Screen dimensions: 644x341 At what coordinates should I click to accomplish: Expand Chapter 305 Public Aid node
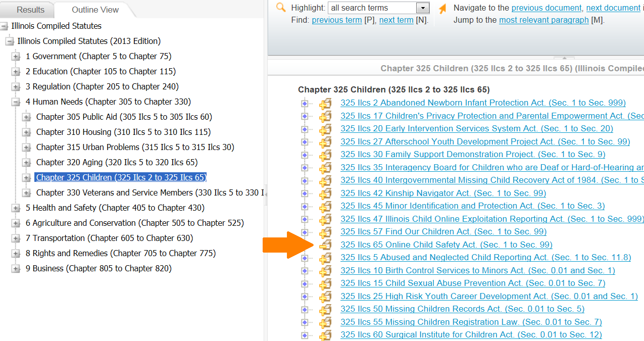point(27,117)
